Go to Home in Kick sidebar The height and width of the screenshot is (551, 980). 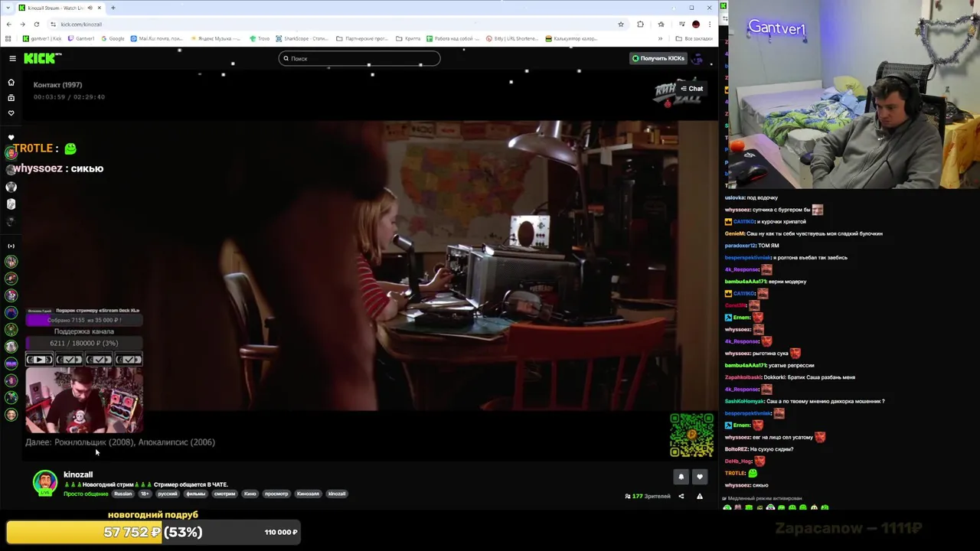click(11, 82)
